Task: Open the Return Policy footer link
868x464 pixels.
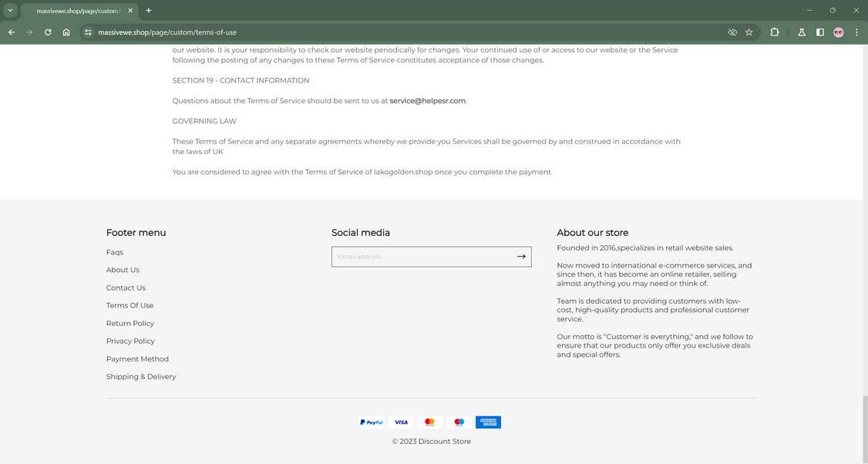Action: point(130,324)
